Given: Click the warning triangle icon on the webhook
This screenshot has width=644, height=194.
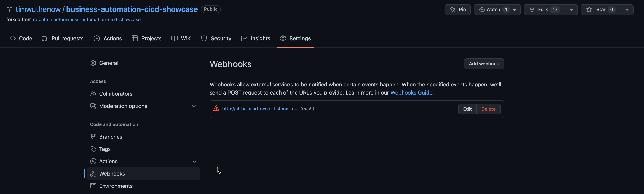Looking at the screenshot, I should click(x=216, y=108).
